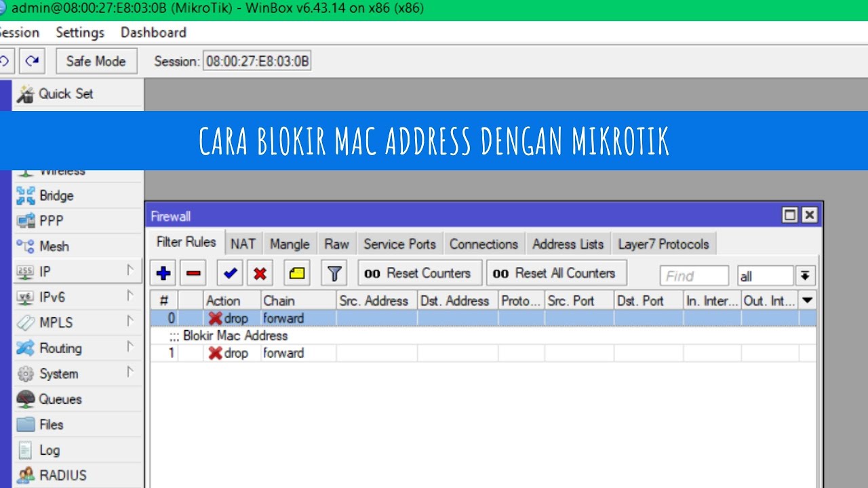
Task: Click the Redo arrow in the top toolbar
Action: (x=32, y=61)
